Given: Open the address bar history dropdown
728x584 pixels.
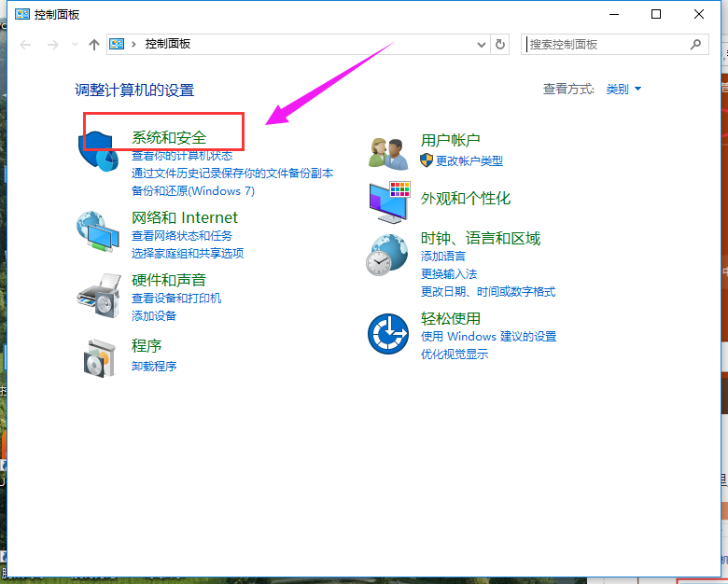Looking at the screenshot, I should 482,44.
